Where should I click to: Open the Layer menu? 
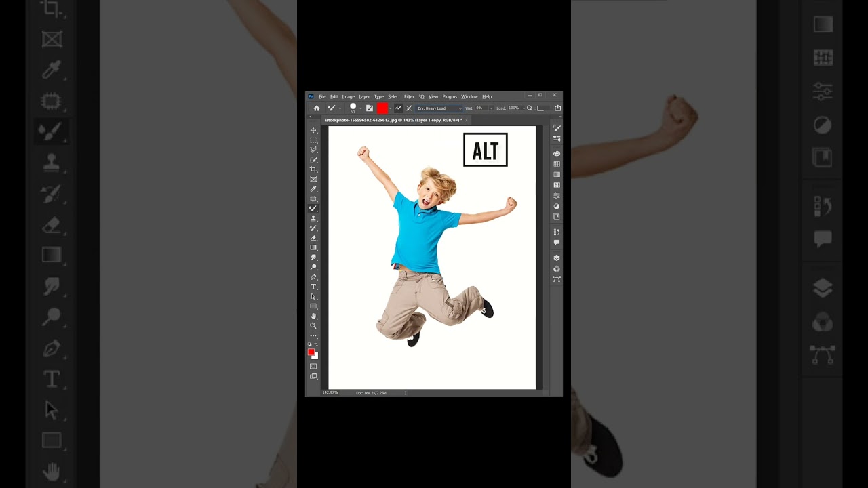point(364,96)
